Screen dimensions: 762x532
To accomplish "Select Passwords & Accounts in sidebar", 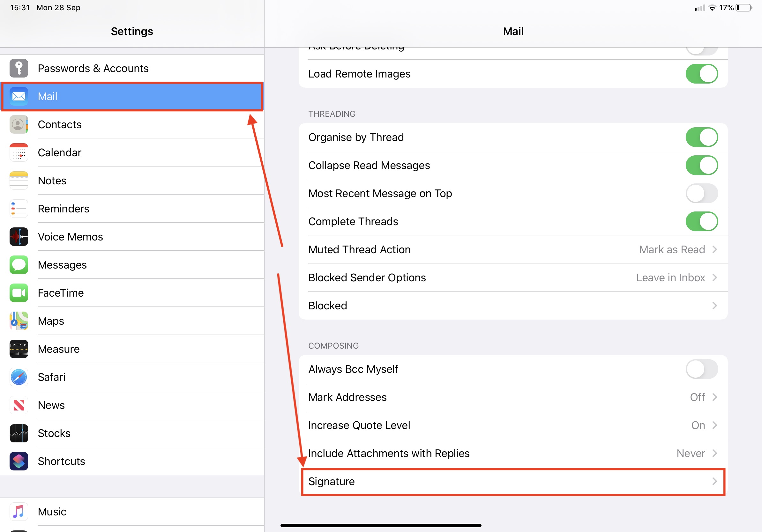I will (132, 68).
